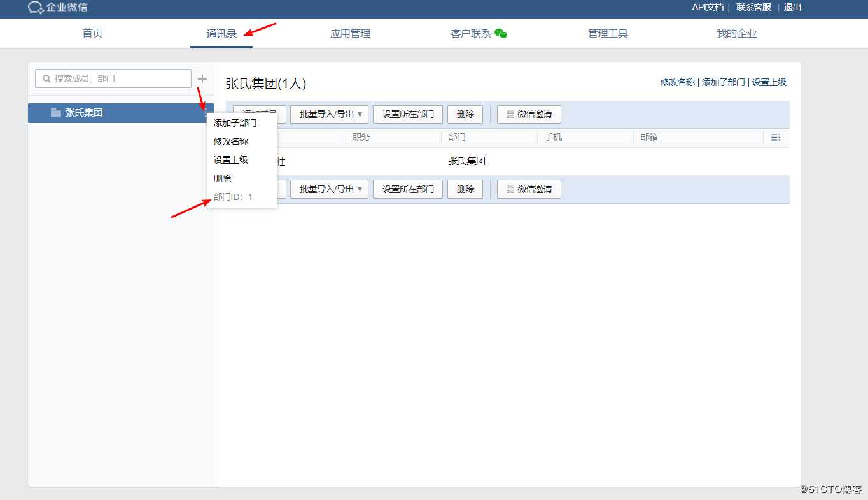Click the 职务 column header

tap(361, 137)
